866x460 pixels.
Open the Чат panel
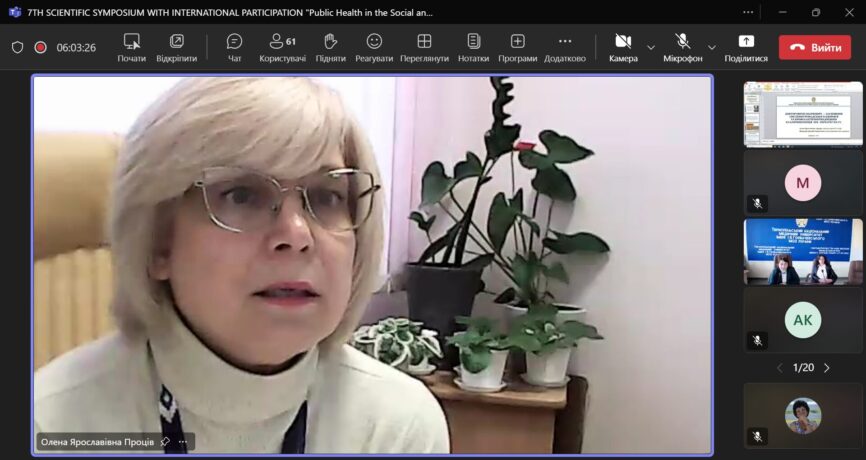pos(234,46)
